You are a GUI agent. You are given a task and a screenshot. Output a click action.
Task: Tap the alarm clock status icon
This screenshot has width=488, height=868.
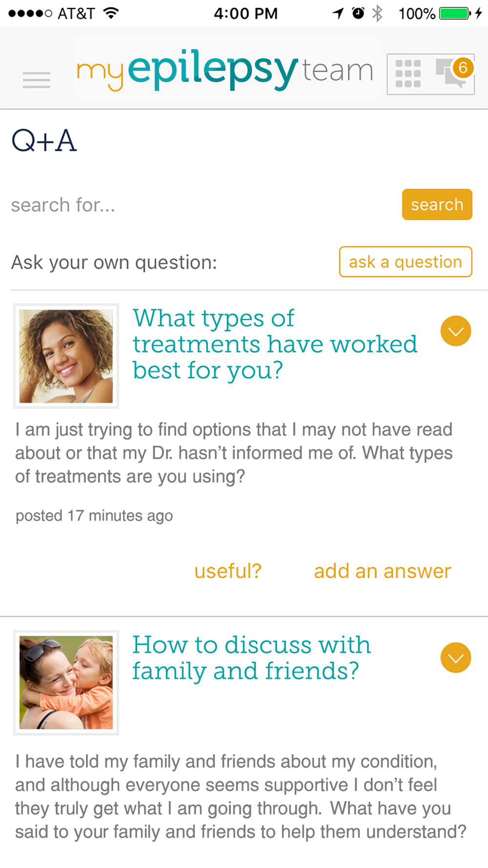358,13
